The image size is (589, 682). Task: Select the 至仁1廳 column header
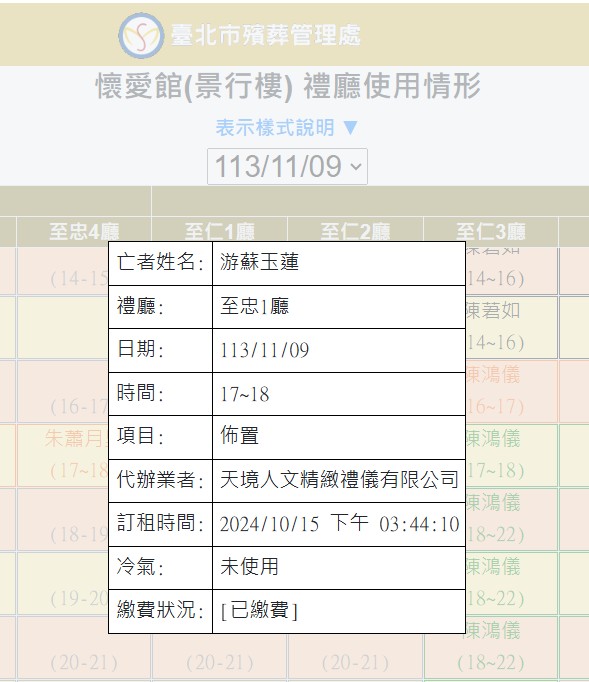(x=220, y=231)
